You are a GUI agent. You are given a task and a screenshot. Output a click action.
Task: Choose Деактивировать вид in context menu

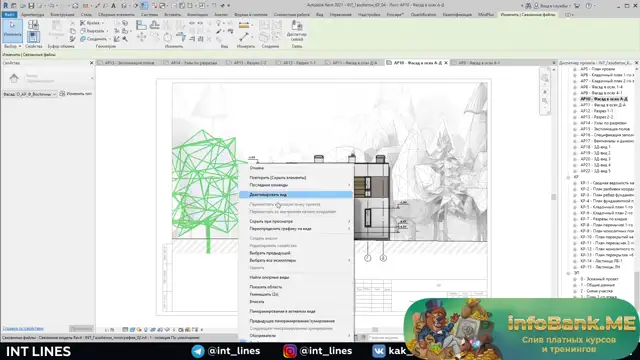point(296,195)
